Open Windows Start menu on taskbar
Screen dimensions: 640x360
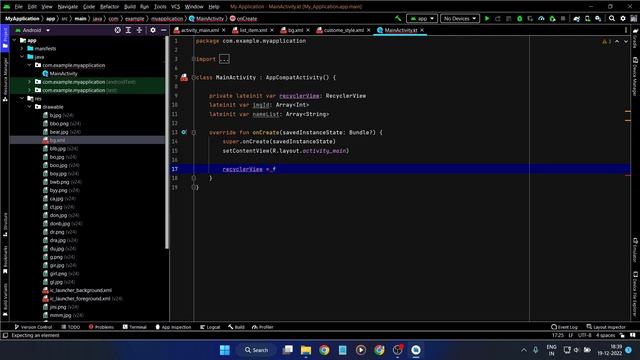click(225, 350)
